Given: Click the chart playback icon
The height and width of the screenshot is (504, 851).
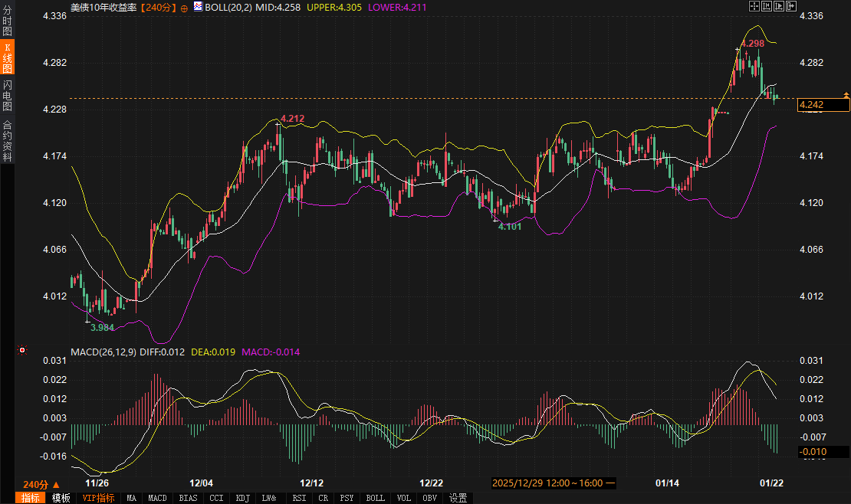Looking at the screenshot, I should coord(779,6).
